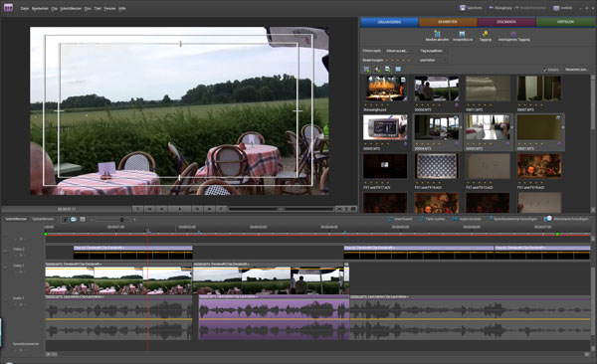Click the Speichern save icon
The width and height of the screenshot is (597, 364).
click(x=463, y=8)
